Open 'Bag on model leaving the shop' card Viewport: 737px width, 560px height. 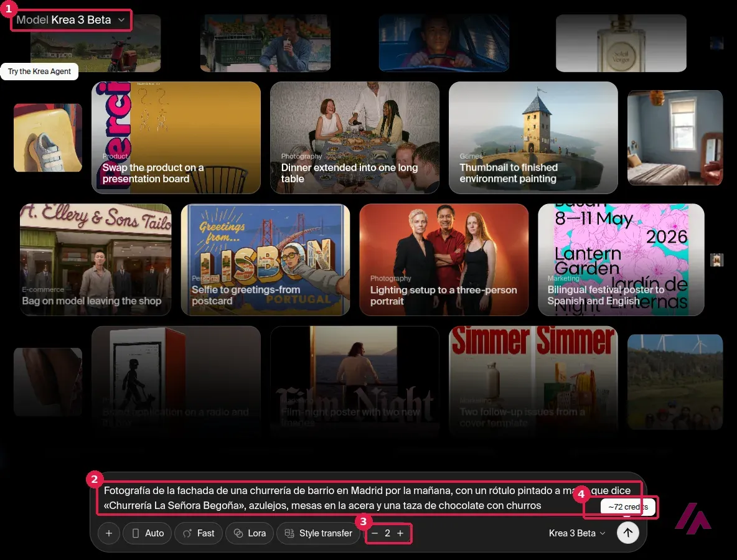95,260
